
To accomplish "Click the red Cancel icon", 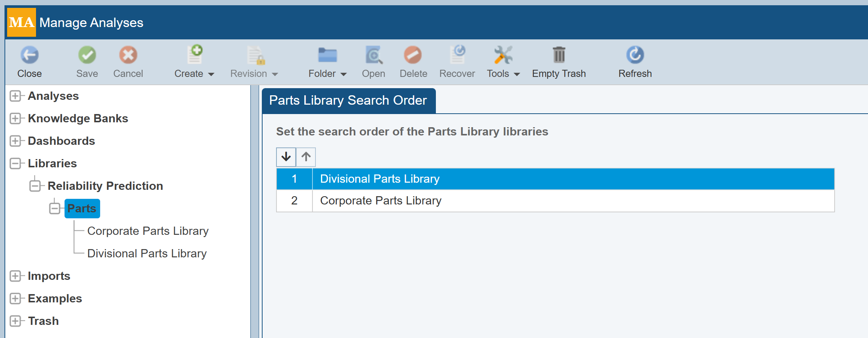I will tap(128, 56).
